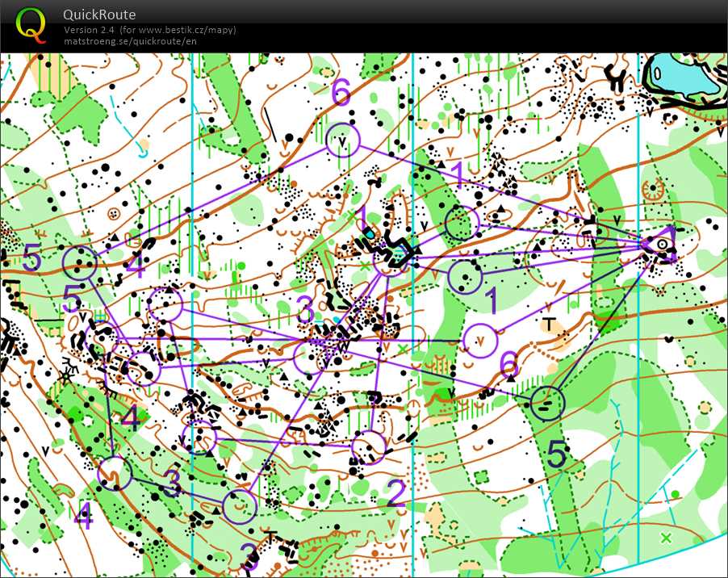Open the matstroeng.se/quickroute/en link
The height and width of the screenshot is (578, 728).
click(130, 40)
